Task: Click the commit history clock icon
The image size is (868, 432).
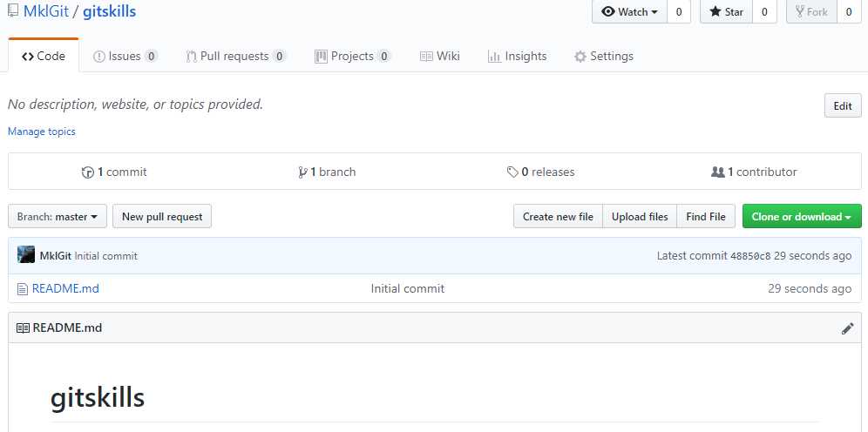Action: 87,172
